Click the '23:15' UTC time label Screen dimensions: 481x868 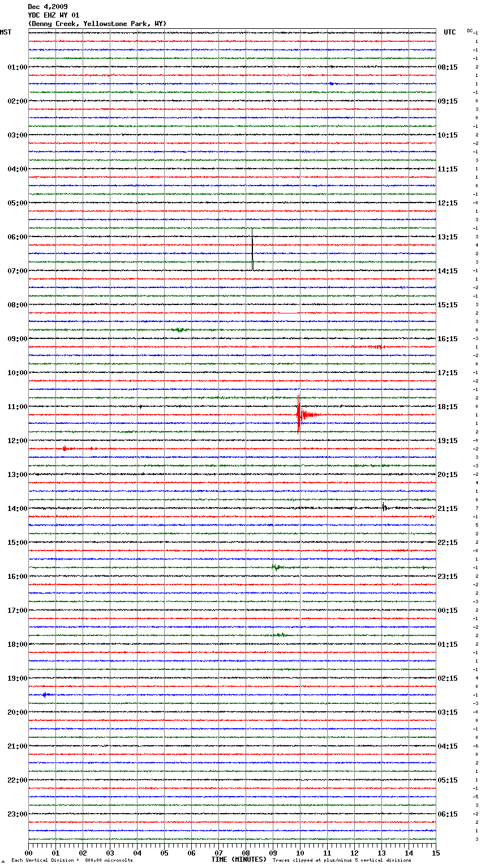click(x=448, y=577)
